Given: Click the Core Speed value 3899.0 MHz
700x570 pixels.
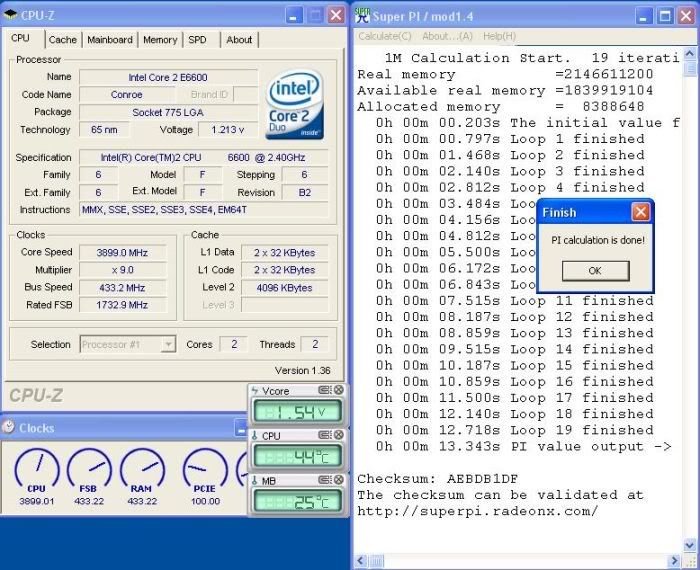Looking at the screenshot, I should point(122,253).
